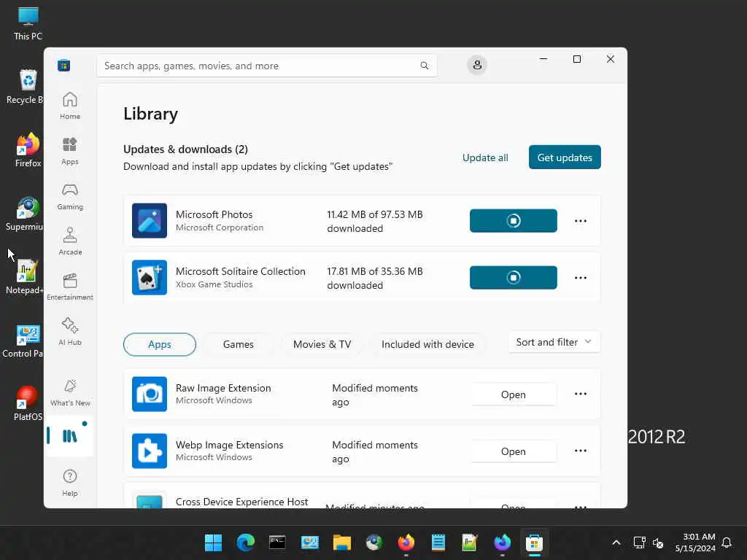
Task: Click the Update all link
Action: point(485,157)
